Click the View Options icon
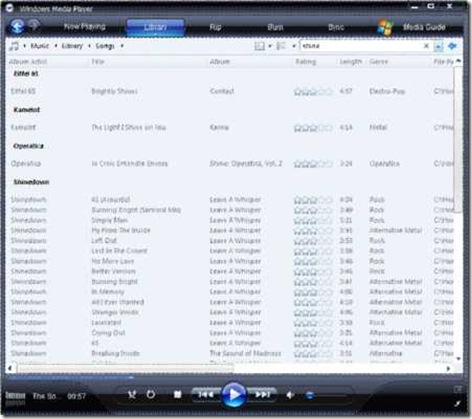The width and height of the screenshot is (472, 419). pos(281,46)
